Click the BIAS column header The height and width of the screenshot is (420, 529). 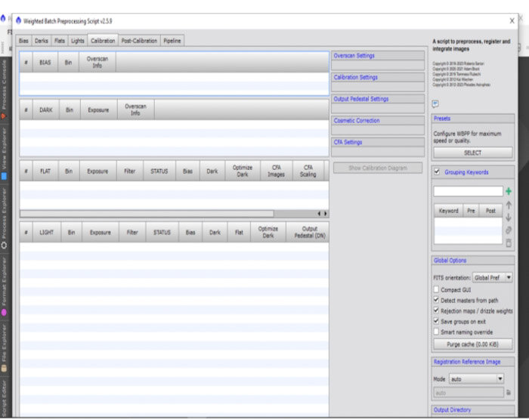click(x=45, y=63)
